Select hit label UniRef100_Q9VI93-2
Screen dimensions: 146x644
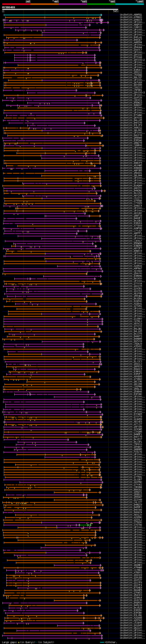click(x=133, y=60)
